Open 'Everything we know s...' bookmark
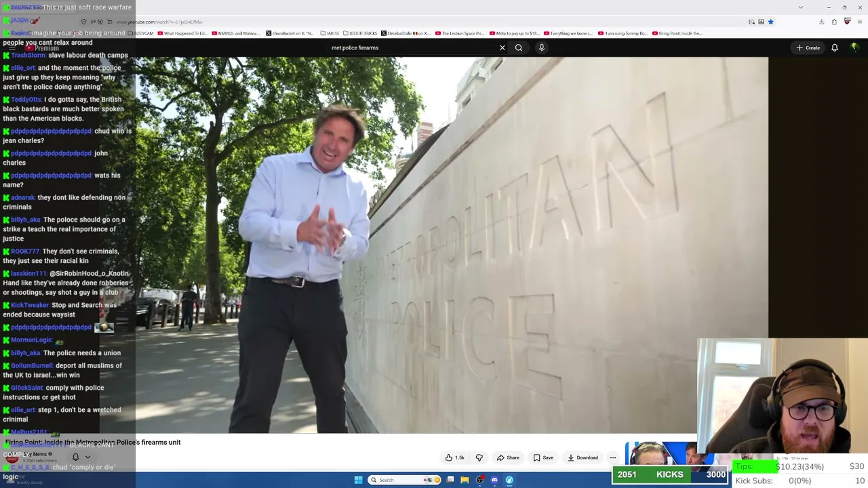The image size is (868, 488). [568, 33]
